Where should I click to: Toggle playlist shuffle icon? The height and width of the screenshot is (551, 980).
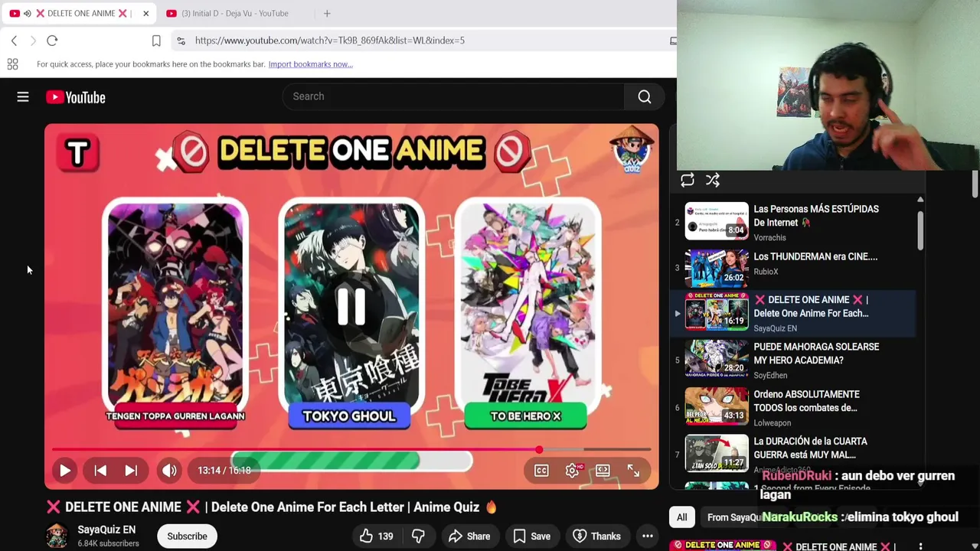[x=713, y=181]
